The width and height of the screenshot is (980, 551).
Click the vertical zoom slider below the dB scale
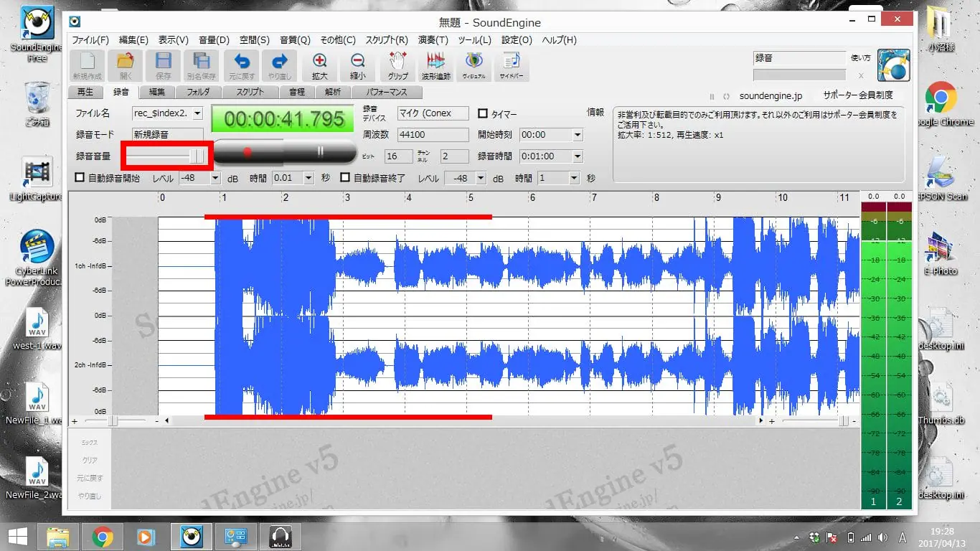(116, 421)
